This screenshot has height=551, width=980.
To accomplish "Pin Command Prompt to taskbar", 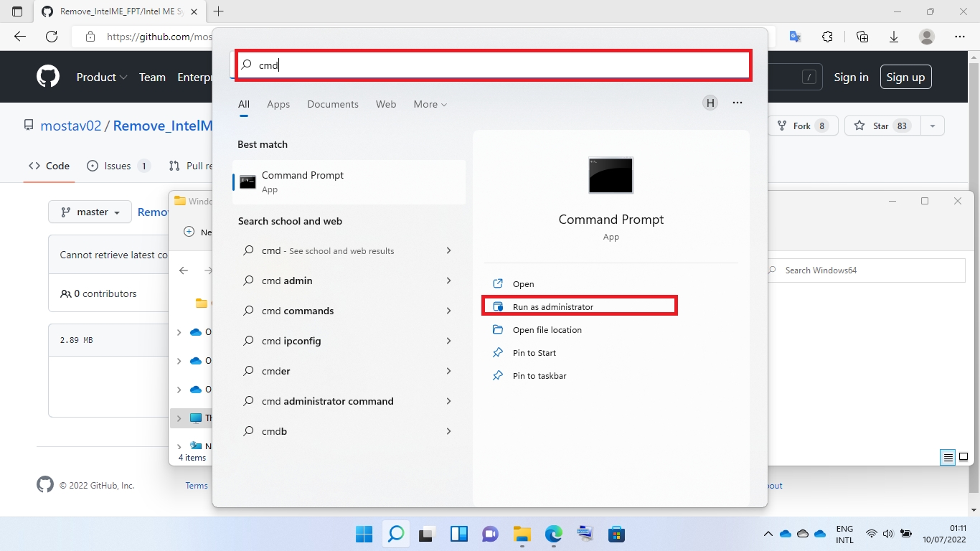I will 539,376.
